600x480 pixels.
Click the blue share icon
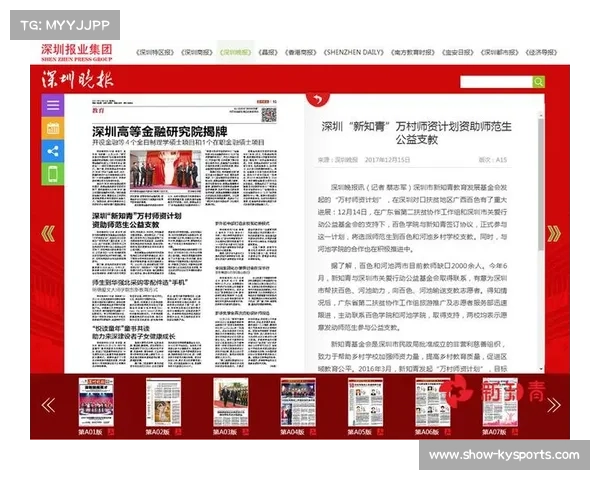coord(53,151)
